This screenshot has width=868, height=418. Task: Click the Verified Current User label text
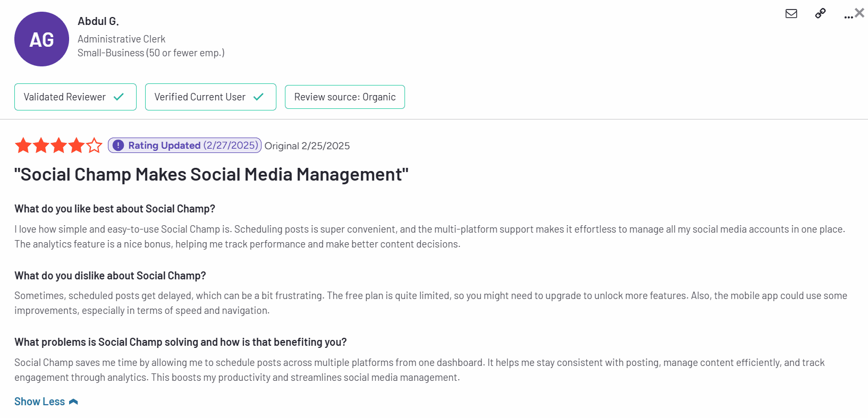tap(200, 97)
